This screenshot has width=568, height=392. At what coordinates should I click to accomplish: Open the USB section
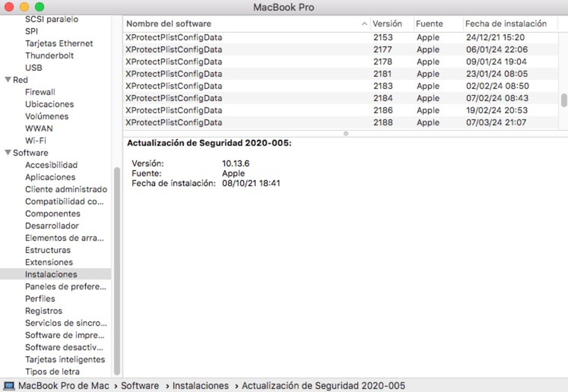point(34,68)
